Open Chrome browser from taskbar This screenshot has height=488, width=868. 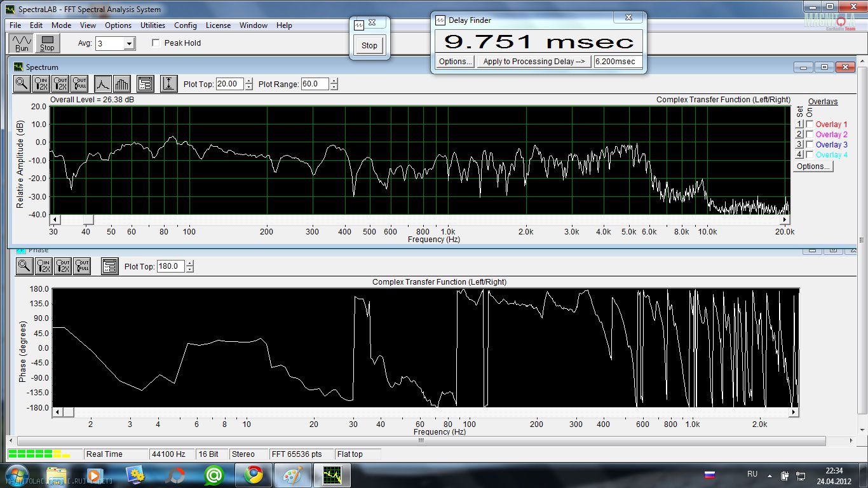(x=254, y=475)
